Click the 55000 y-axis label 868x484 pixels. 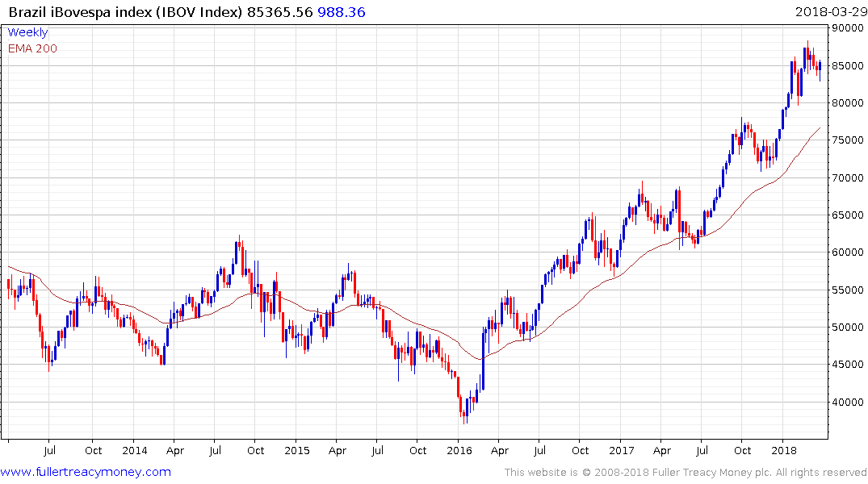click(849, 290)
